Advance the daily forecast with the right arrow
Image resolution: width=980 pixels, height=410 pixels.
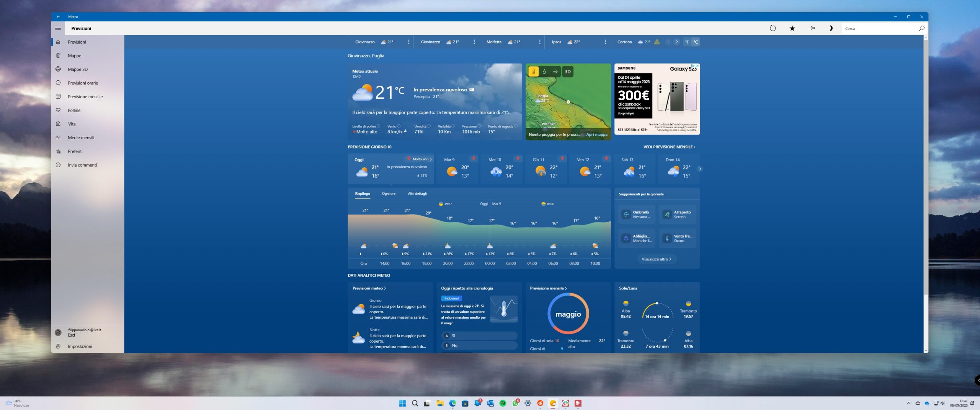700,169
